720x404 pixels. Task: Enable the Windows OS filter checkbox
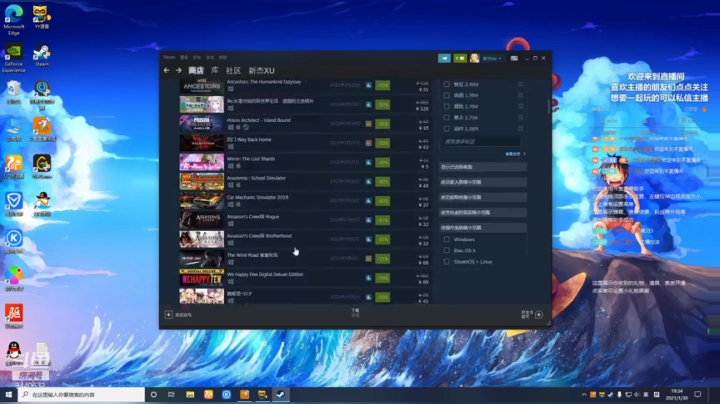click(x=446, y=239)
